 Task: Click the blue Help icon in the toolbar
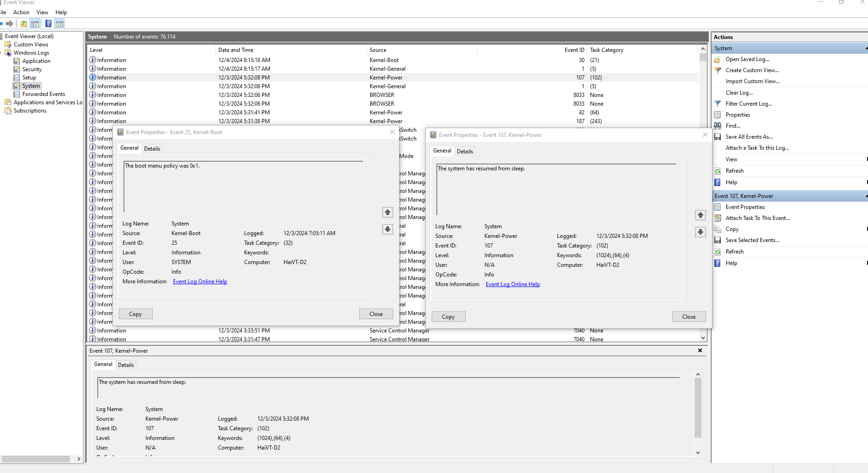(48, 24)
